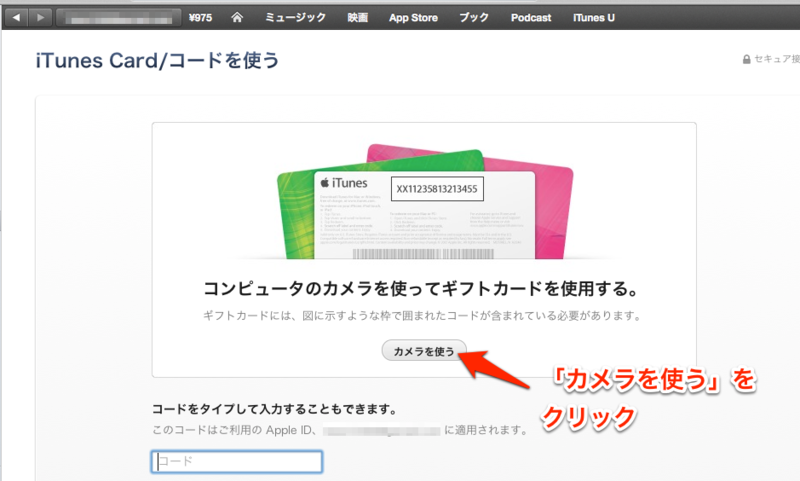
Task: Go back with the left arrow button
Action: [16, 17]
